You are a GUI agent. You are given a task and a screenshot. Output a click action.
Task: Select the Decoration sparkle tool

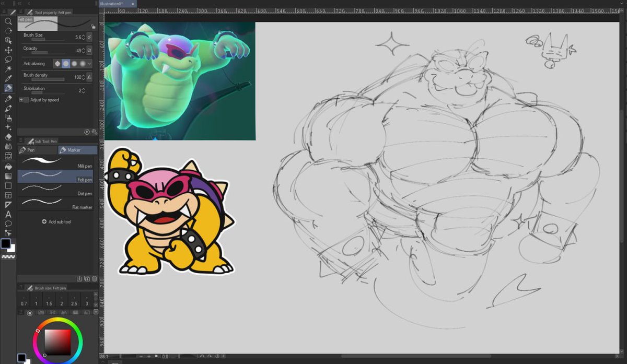point(8,127)
